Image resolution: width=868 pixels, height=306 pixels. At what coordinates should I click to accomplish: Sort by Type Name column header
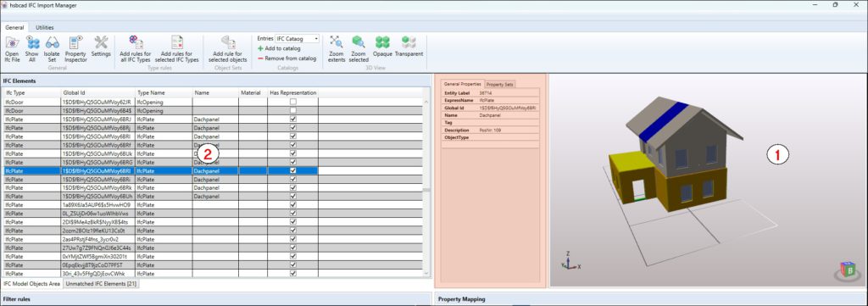(164, 93)
